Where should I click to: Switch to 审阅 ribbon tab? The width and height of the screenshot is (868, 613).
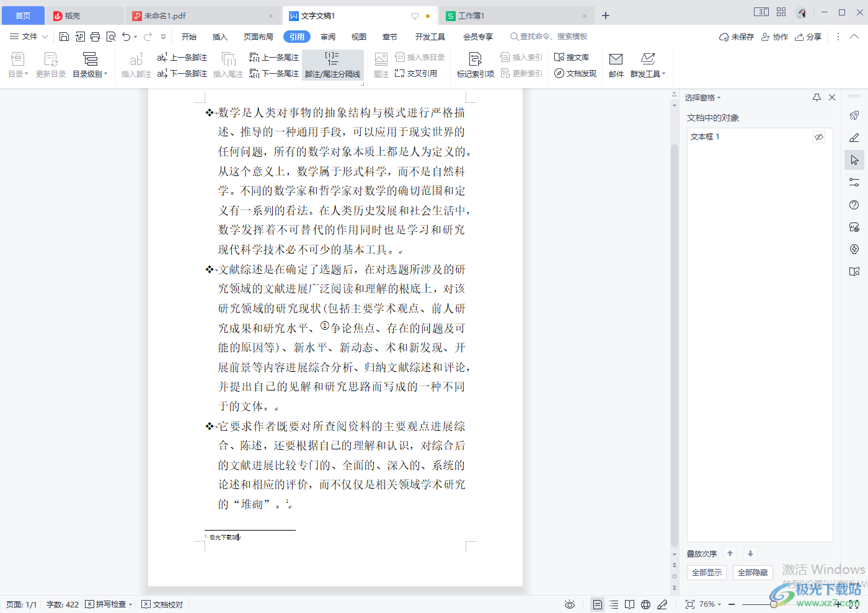pos(328,37)
